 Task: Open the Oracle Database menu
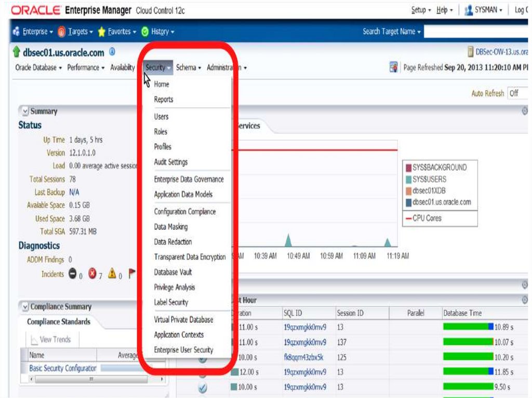(x=38, y=67)
